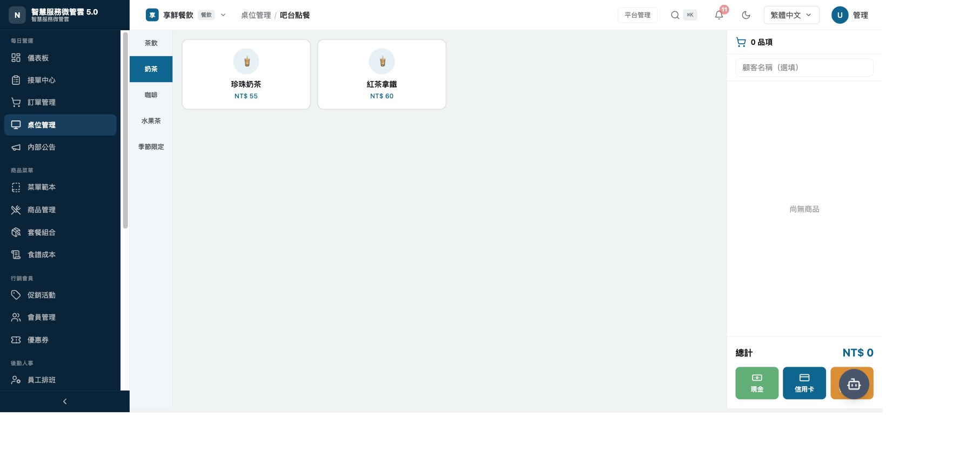Image resolution: width=980 pixels, height=458 pixels.
Task: Open the 繁體中文 language dropdown
Action: tap(791, 15)
